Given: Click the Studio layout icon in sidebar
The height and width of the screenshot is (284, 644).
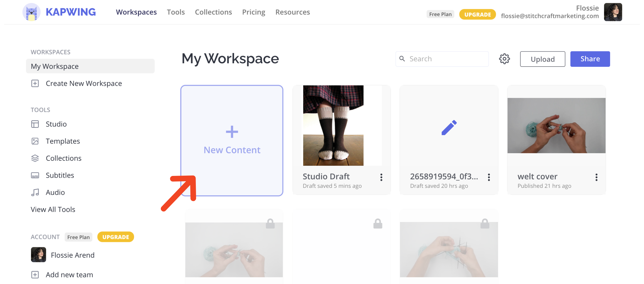Looking at the screenshot, I should 35,124.
